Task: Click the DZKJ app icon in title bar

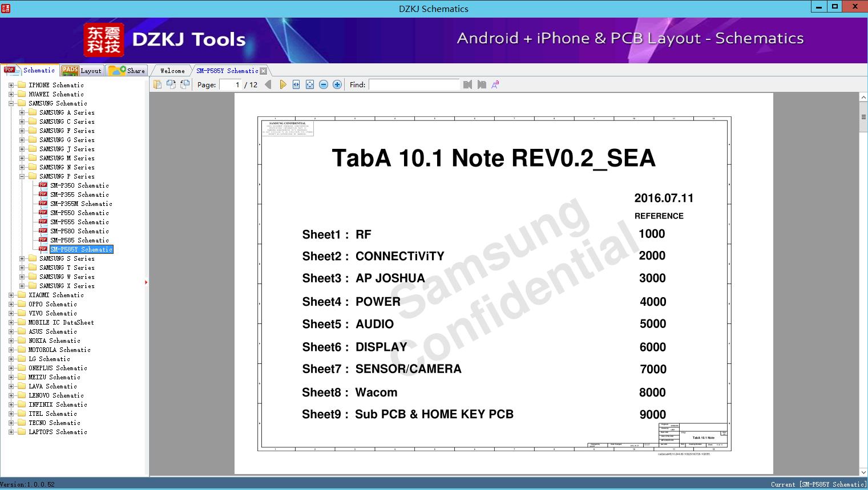Action: pyautogui.click(x=5, y=9)
